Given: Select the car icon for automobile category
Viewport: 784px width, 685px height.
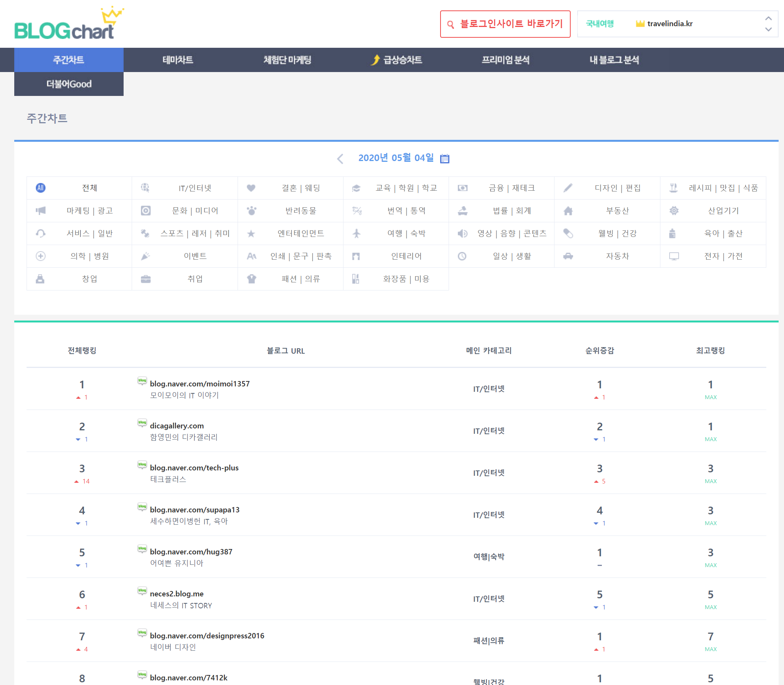Looking at the screenshot, I should (x=568, y=256).
